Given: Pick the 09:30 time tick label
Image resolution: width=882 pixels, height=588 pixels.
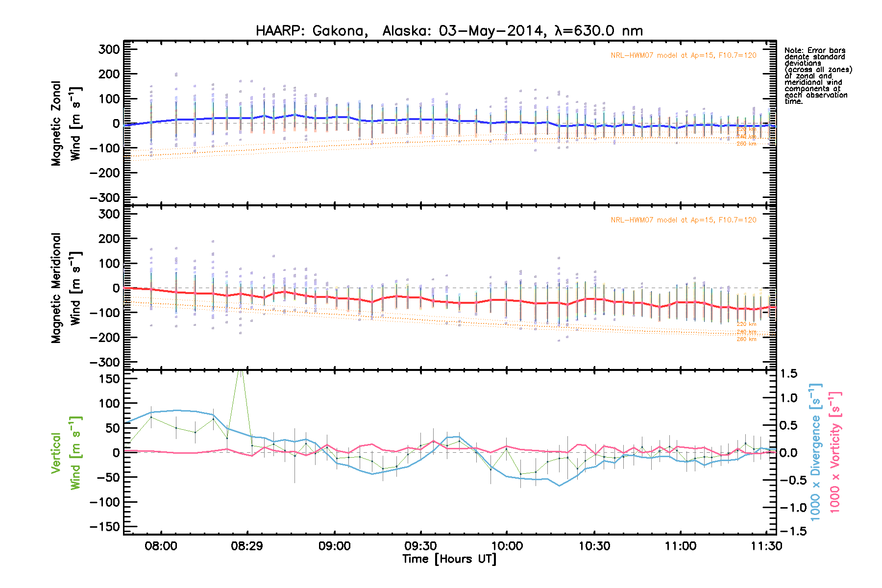Looking at the screenshot, I should click(421, 546).
